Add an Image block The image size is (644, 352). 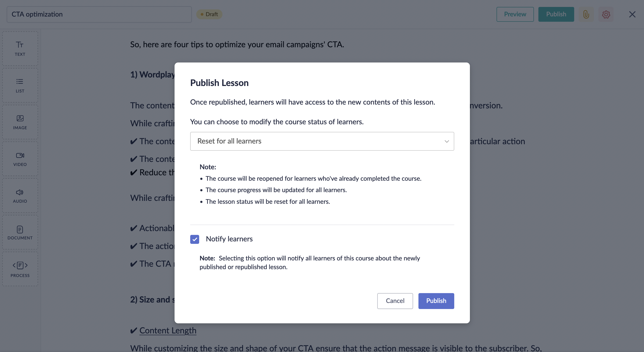click(20, 122)
